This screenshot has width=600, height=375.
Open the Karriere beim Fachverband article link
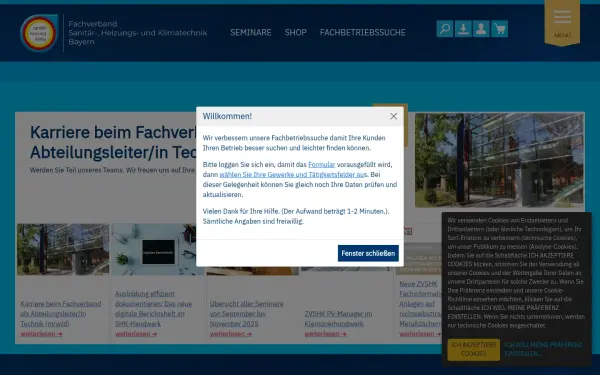(x=60, y=314)
